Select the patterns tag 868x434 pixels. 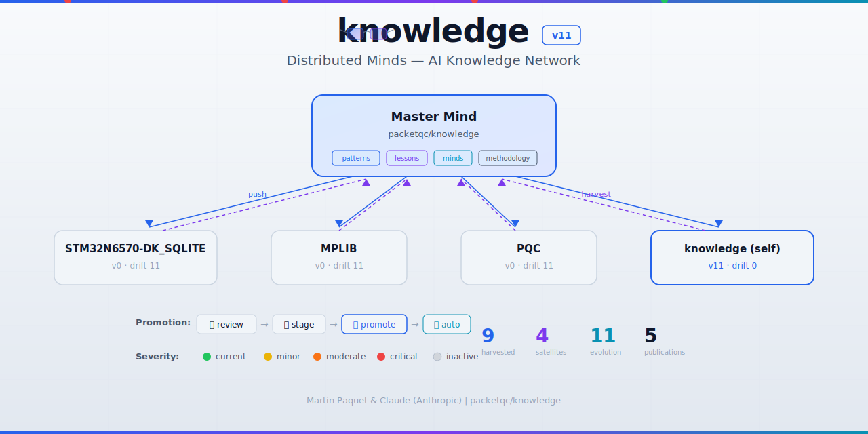tap(356, 158)
